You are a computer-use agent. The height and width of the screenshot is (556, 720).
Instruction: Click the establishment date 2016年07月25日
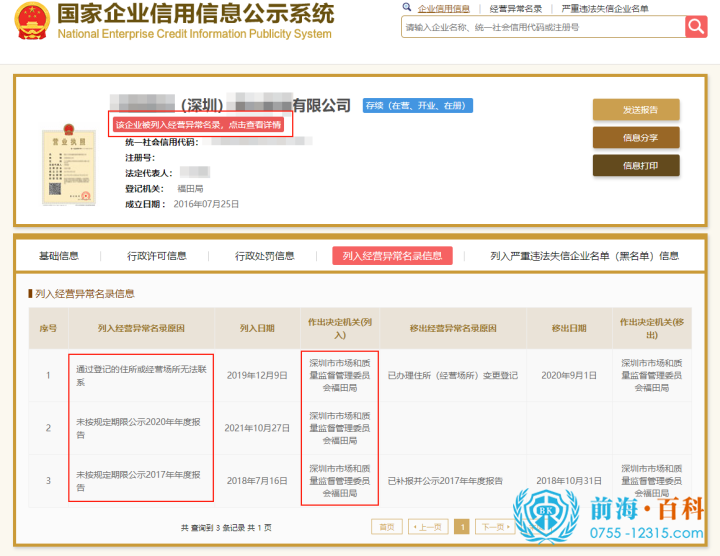coord(206,204)
